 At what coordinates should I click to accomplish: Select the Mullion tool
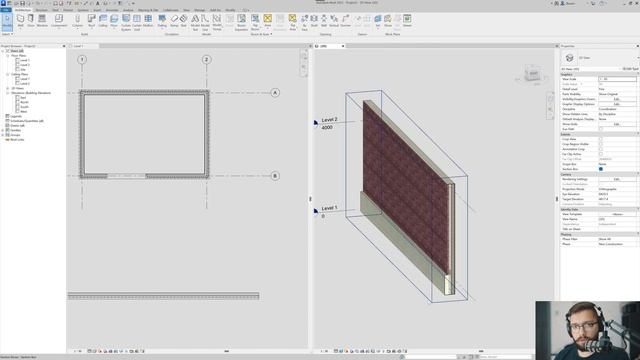tap(148, 21)
